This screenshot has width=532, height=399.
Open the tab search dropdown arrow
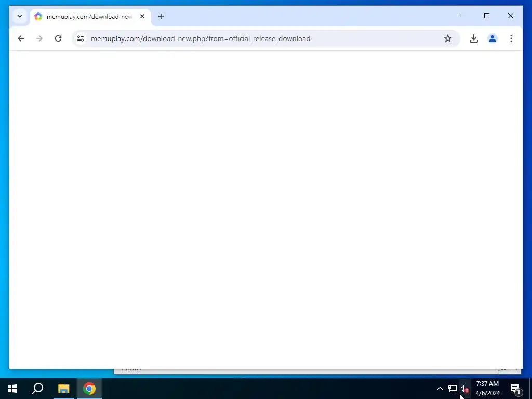pyautogui.click(x=20, y=16)
